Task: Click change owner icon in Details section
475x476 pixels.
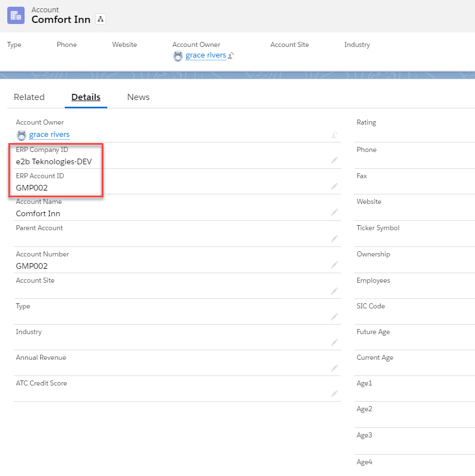Action: [x=334, y=135]
